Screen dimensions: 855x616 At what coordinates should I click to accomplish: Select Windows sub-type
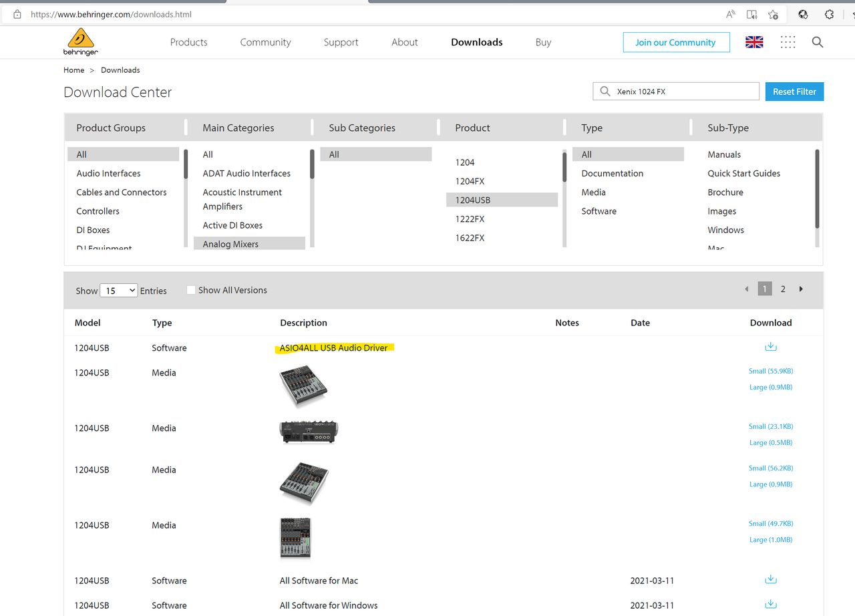coord(725,229)
